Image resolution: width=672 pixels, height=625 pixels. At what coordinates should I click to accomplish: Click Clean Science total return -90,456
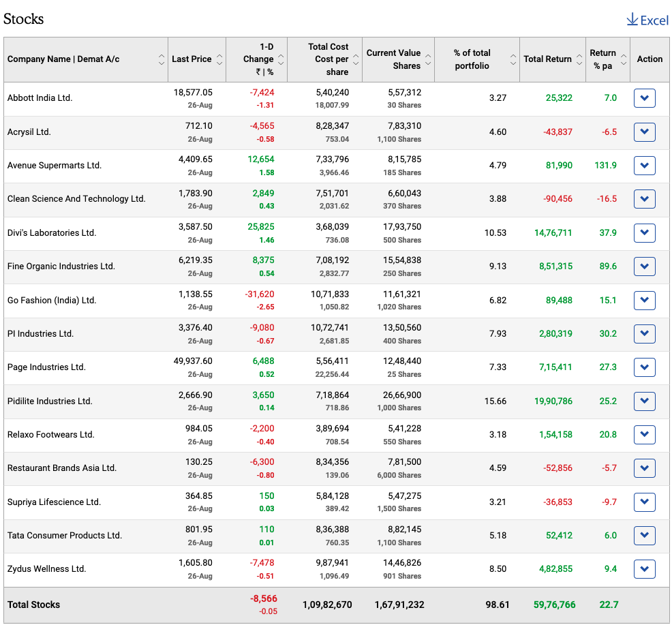pos(558,199)
